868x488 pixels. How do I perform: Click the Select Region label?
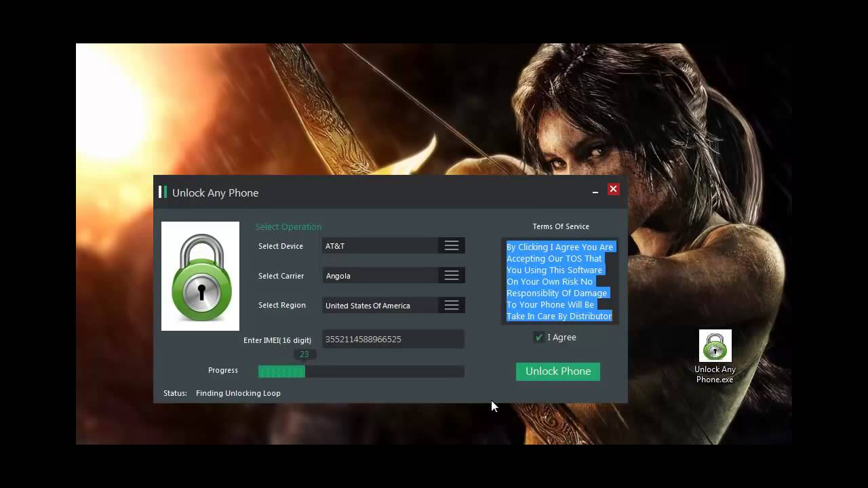click(x=282, y=305)
